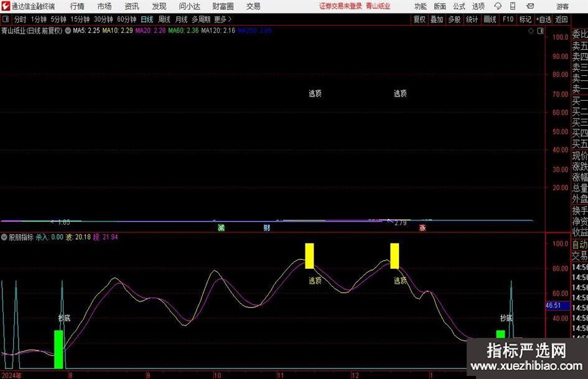The image size is (588, 379).
Task: Open the 版面 menu
Action: (x=439, y=6)
